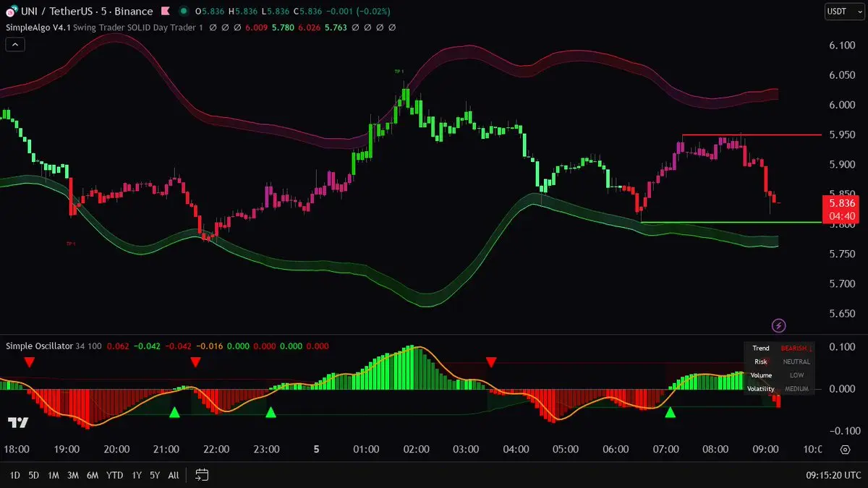Click the green TP 1 label at peak
This screenshot has width=868, height=488.
point(399,72)
